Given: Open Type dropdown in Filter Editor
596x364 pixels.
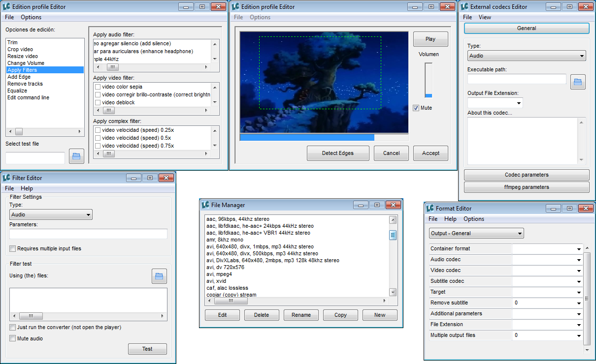Looking at the screenshot, I should tap(51, 214).
